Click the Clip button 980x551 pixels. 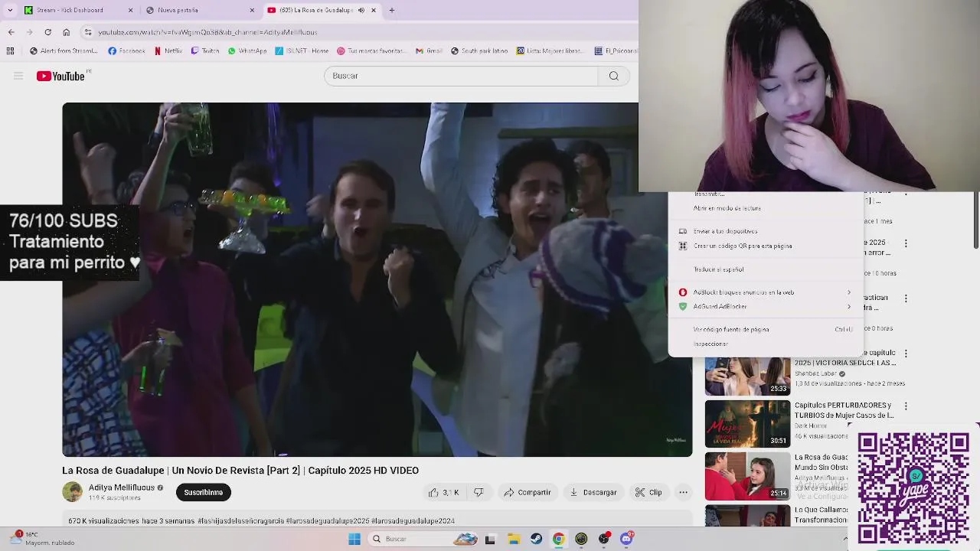pyautogui.click(x=648, y=492)
